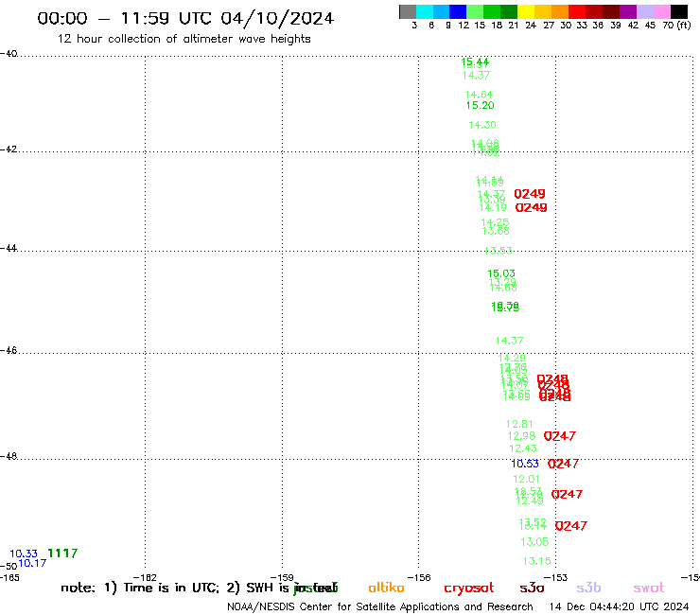The width and height of the screenshot is (700, 615).
Task: Select the '14 Dec 04:44:20 UTC 2024' timestamp
Action: click(x=619, y=607)
